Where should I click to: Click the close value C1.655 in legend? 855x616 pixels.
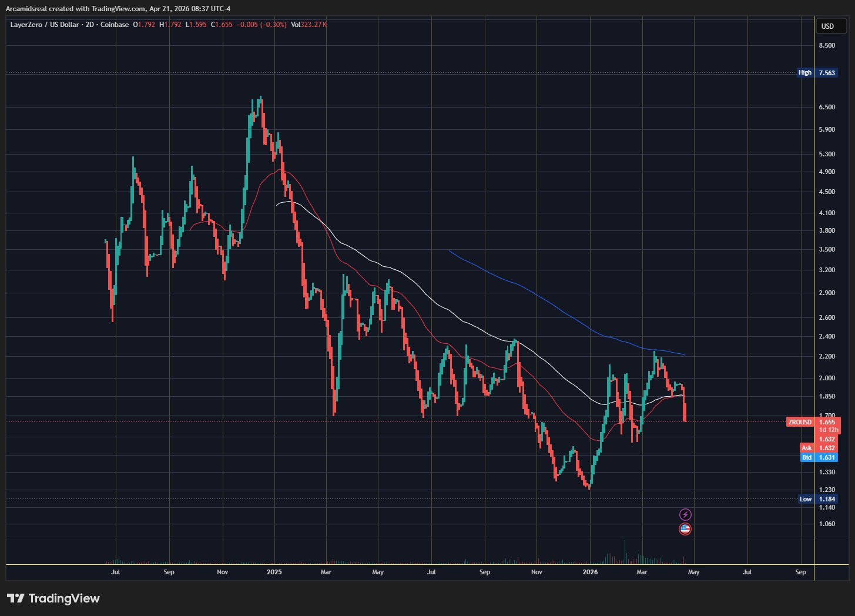(223, 25)
